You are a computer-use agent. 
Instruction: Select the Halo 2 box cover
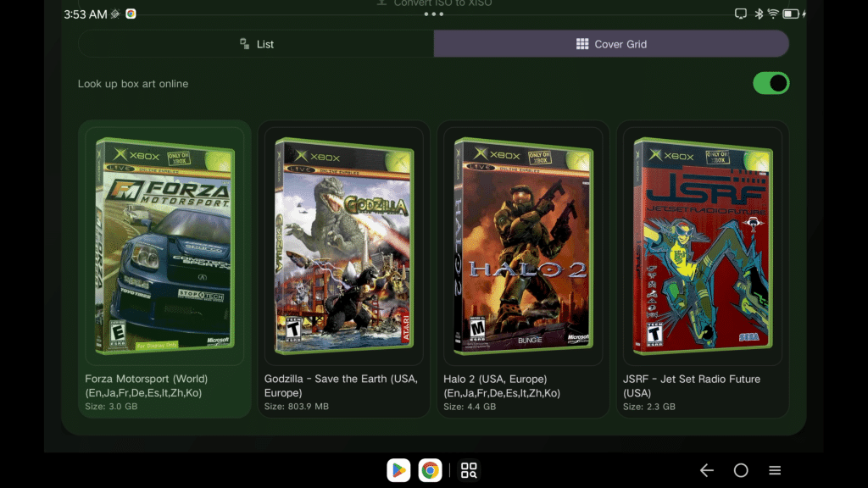point(523,246)
